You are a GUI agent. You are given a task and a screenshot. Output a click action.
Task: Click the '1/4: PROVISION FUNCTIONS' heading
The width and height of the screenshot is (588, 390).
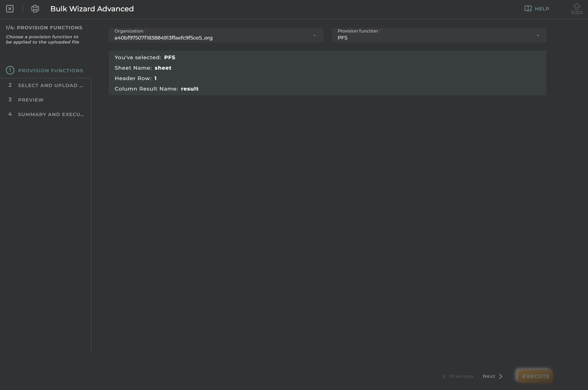point(44,28)
